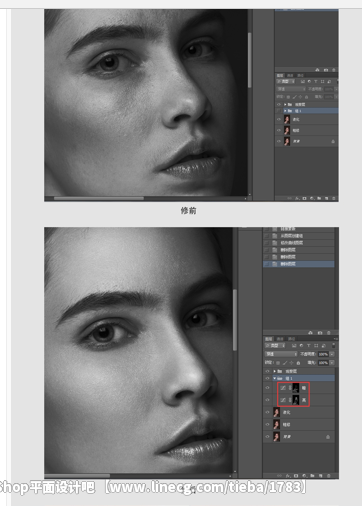The width and height of the screenshot is (362, 506).
Task: Select the 从图层创建组 history state
Action: click(299, 236)
